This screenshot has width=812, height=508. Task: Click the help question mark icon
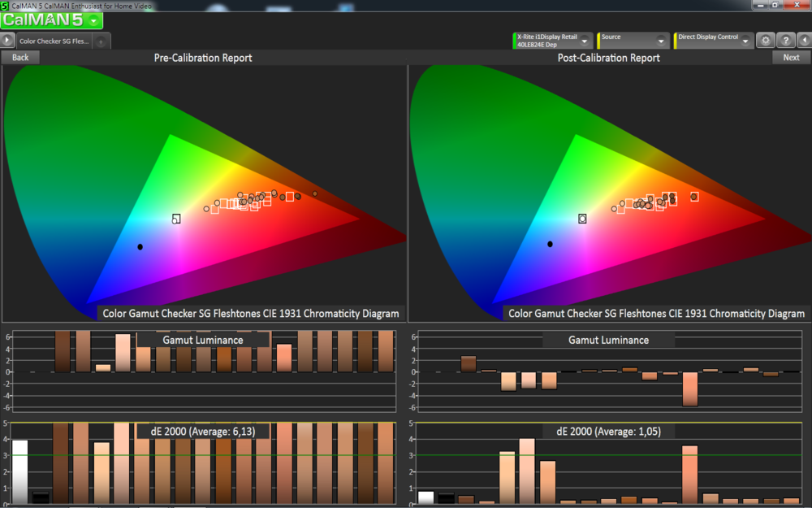pyautogui.click(x=784, y=40)
